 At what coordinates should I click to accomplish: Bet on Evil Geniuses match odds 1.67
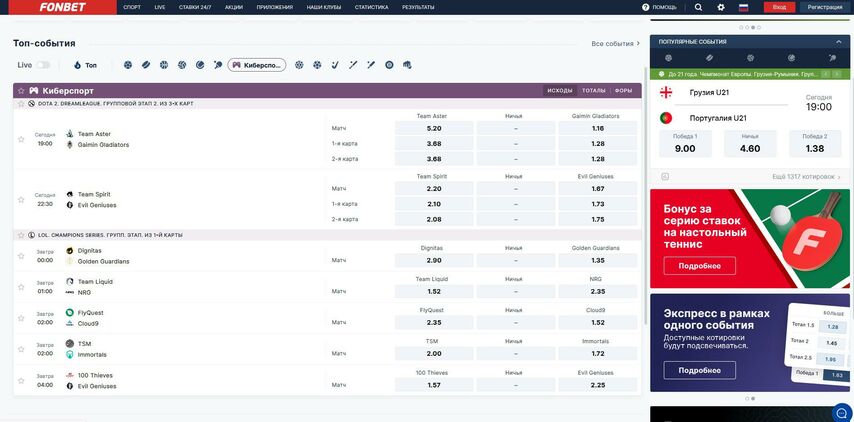[597, 189]
